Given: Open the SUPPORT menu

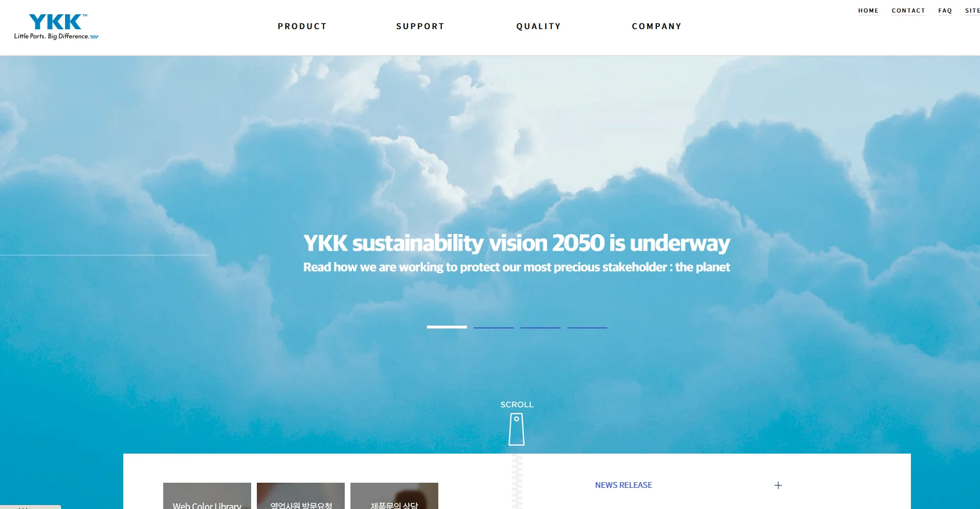Looking at the screenshot, I should tap(420, 26).
